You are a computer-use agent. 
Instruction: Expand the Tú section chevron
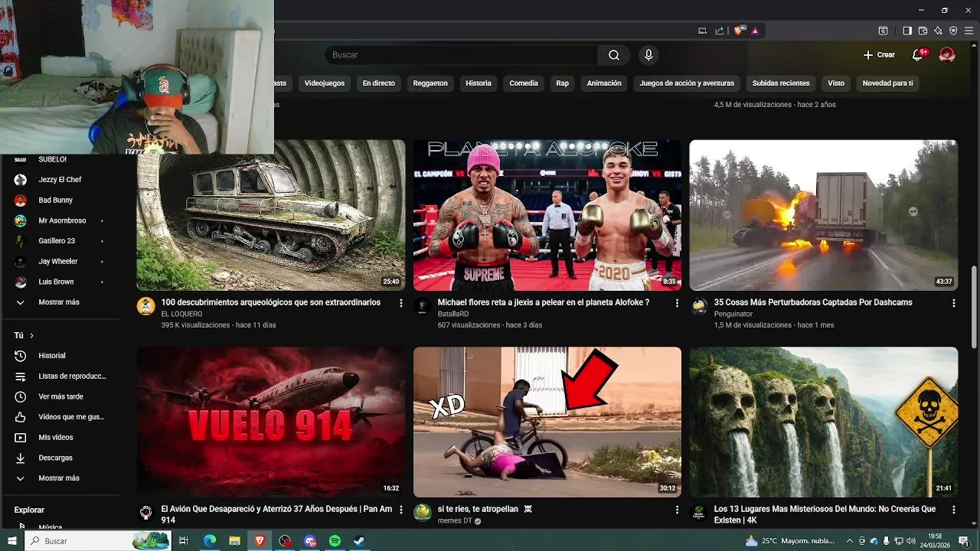[x=31, y=335]
